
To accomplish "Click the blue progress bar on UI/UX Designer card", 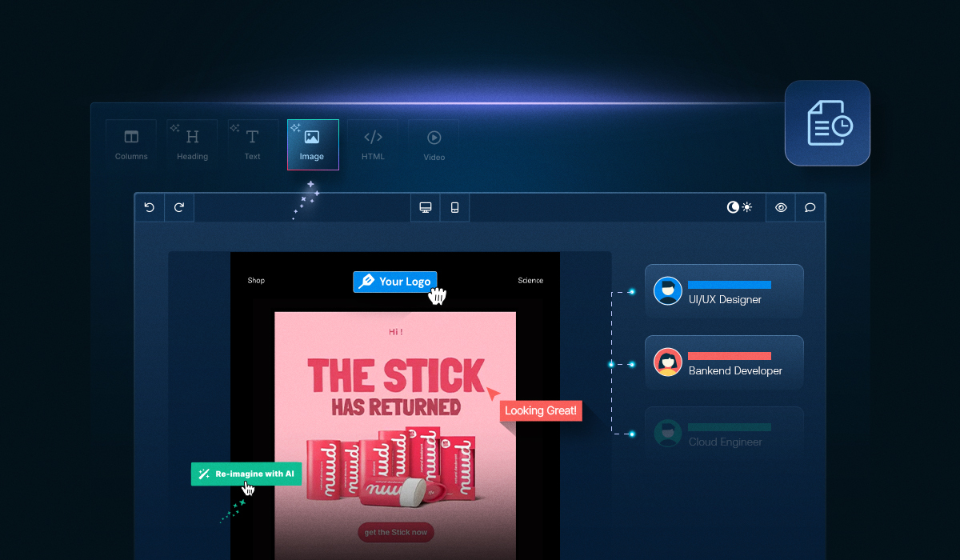I will coord(730,284).
